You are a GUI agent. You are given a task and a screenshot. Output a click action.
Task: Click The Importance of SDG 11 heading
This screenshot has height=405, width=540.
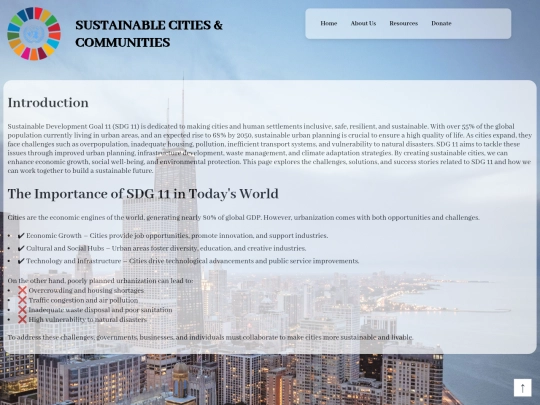pos(143,194)
